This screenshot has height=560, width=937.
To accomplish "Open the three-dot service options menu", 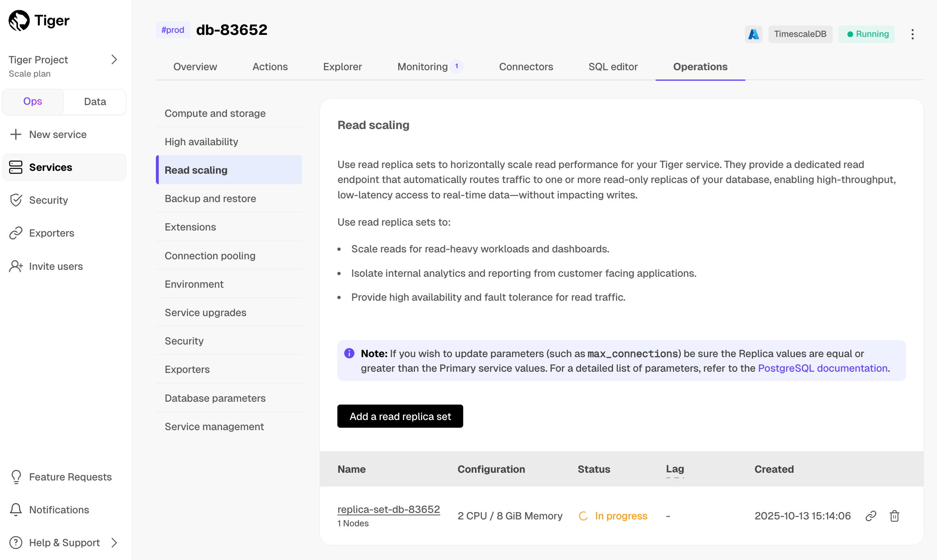I will coord(912,34).
